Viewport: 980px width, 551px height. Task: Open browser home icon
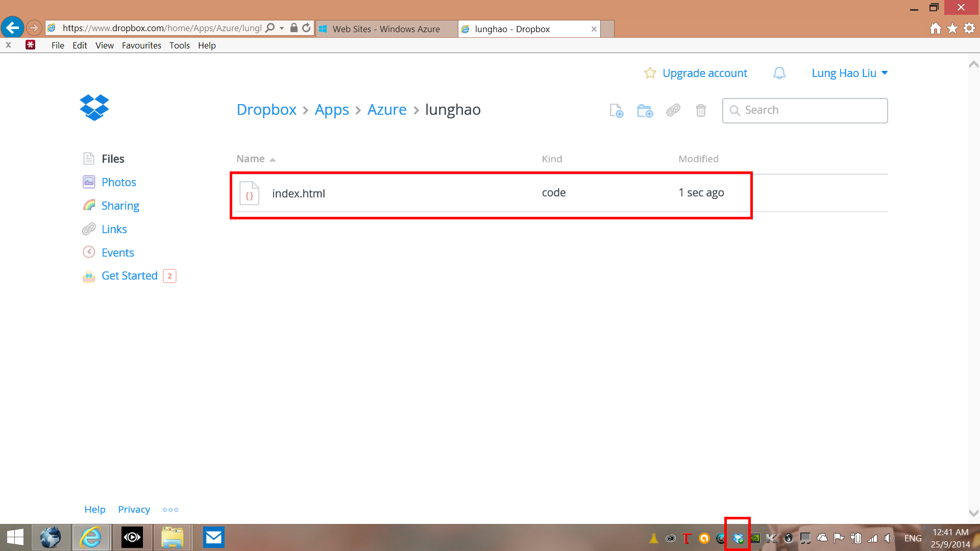(x=935, y=29)
